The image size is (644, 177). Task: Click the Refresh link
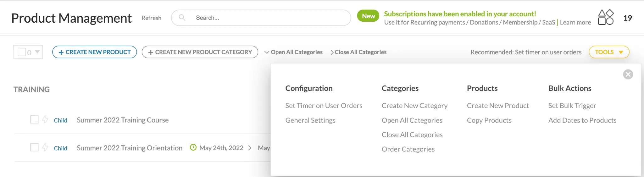click(151, 18)
